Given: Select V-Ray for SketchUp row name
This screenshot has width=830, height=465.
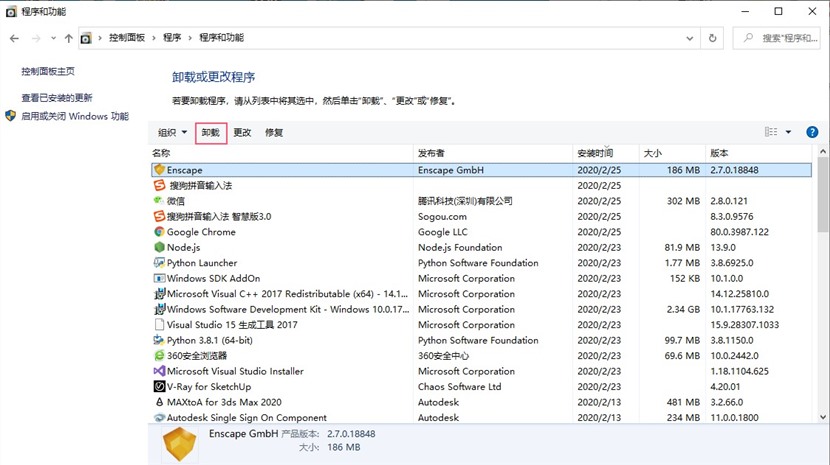Looking at the screenshot, I should 209,387.
